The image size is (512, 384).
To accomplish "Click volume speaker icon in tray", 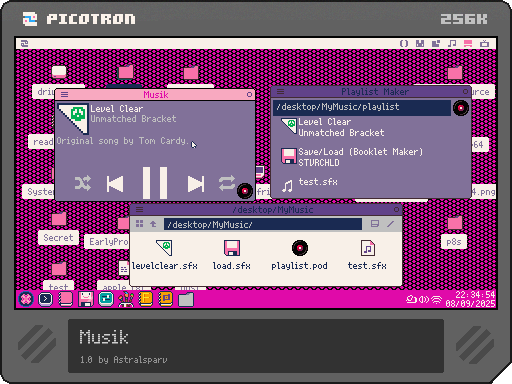I will pos(424,300).
